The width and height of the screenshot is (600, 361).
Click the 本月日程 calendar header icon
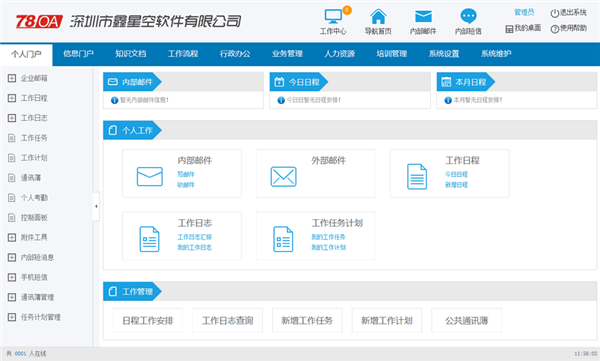coord(446,82)
